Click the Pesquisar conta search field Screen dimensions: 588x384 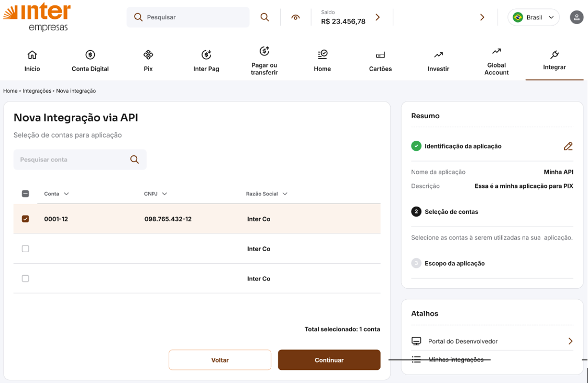pyautogui.click(x=73, y=160)
